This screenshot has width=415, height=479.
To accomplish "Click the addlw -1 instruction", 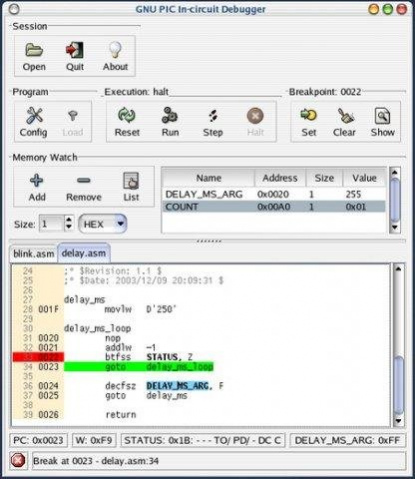I will (x=131, y=347).
